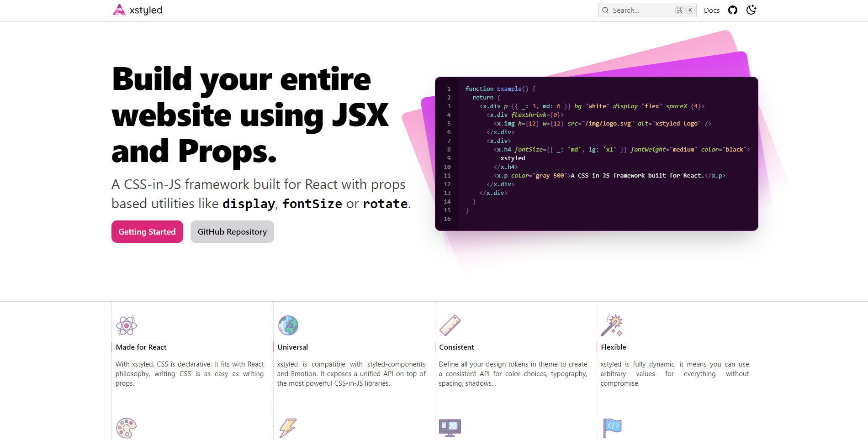This screenshot has width=868, height=440.
Task: Click the Universal globe icon
Action: point(288,325)
